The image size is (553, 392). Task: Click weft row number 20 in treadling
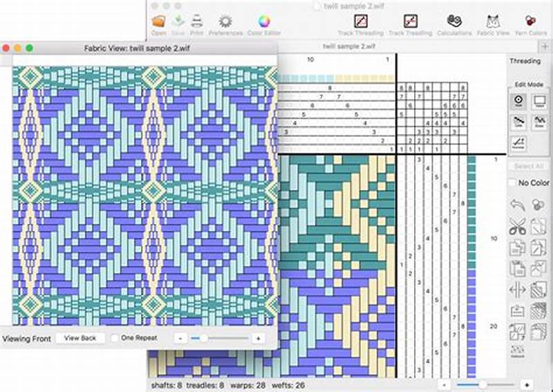pyautogui.click(x=494, y=326)
